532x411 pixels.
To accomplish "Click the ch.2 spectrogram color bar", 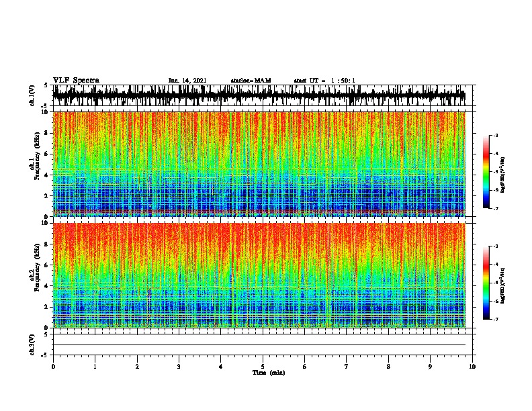I will click(x=486, y=283).
